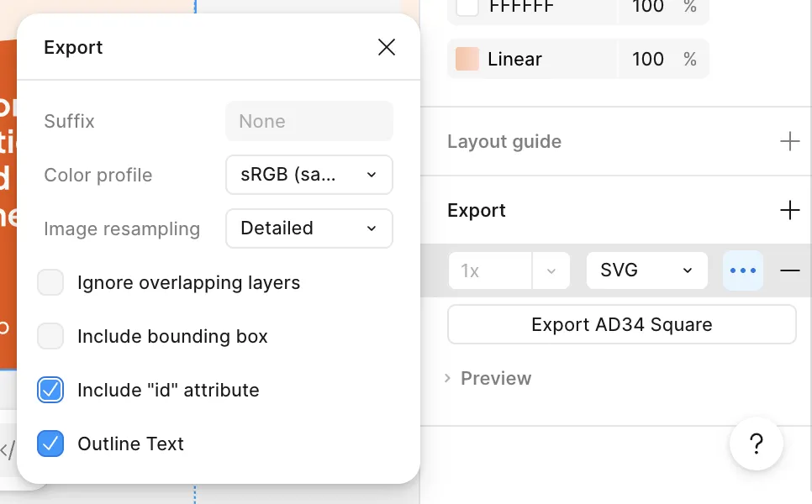Close the Export settings popup
The image size is (812, 504).
click(x=387, y=47)
